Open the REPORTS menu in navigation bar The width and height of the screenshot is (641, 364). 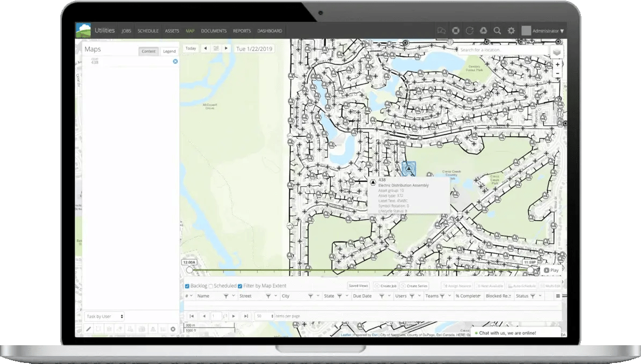[x=242, y=31]
